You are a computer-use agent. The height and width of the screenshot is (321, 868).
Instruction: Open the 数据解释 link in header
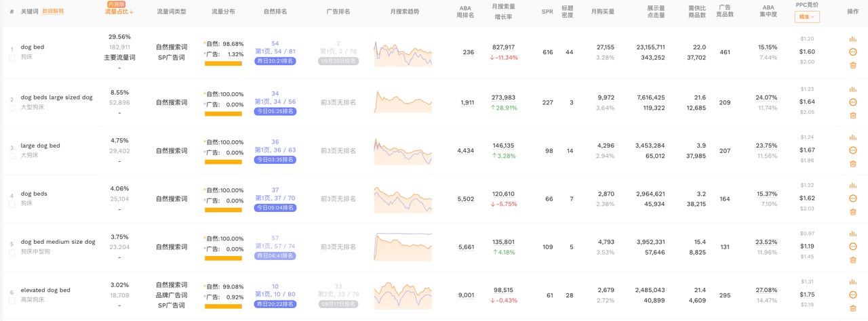[53, 12]
